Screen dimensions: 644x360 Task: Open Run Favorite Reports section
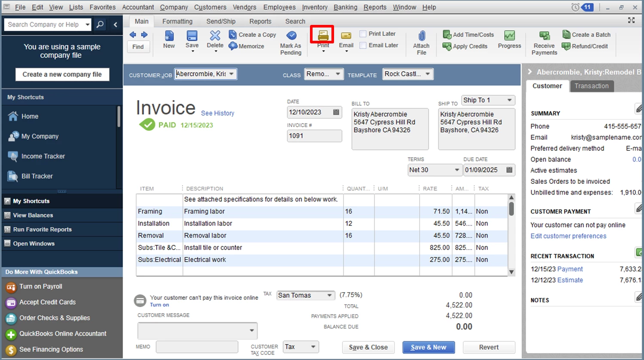62,229
